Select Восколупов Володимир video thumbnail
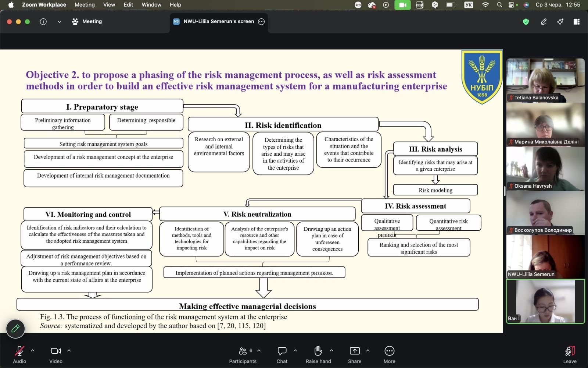The height and width of the screenshot is (368, 588). [545, 213]
